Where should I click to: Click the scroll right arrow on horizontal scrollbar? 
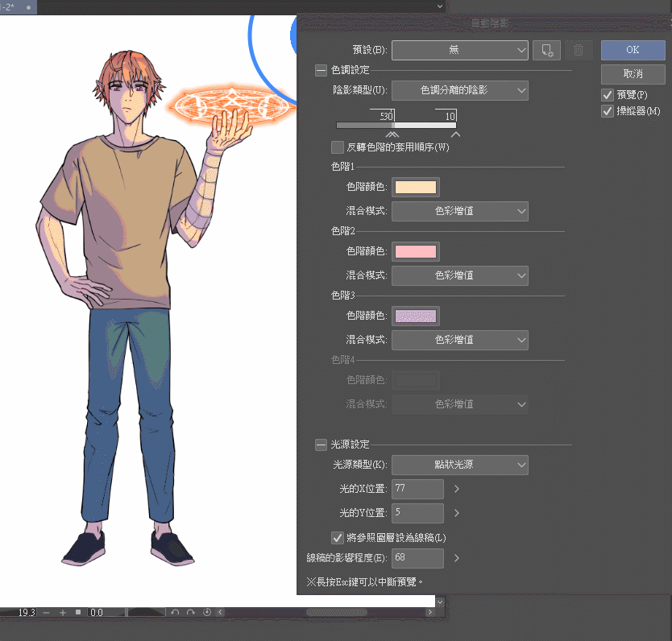click(429, 612)
